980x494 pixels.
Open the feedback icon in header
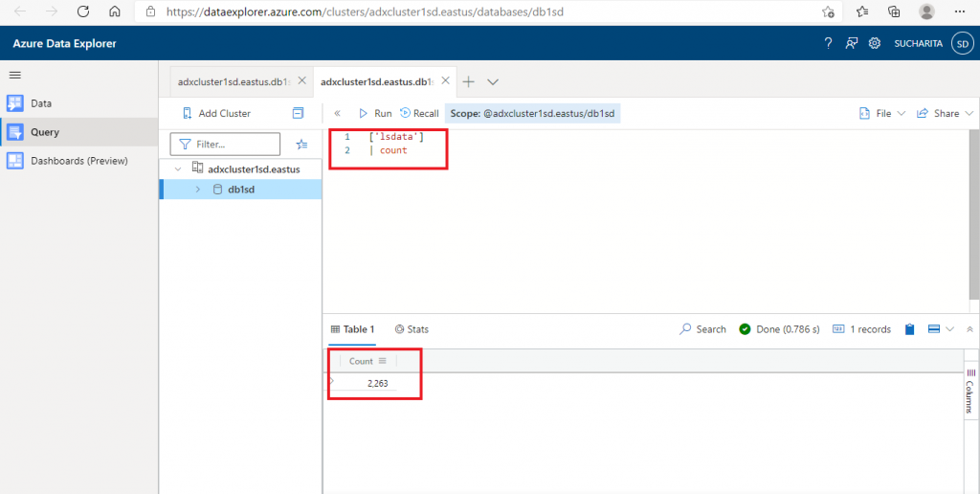[851, 43]
